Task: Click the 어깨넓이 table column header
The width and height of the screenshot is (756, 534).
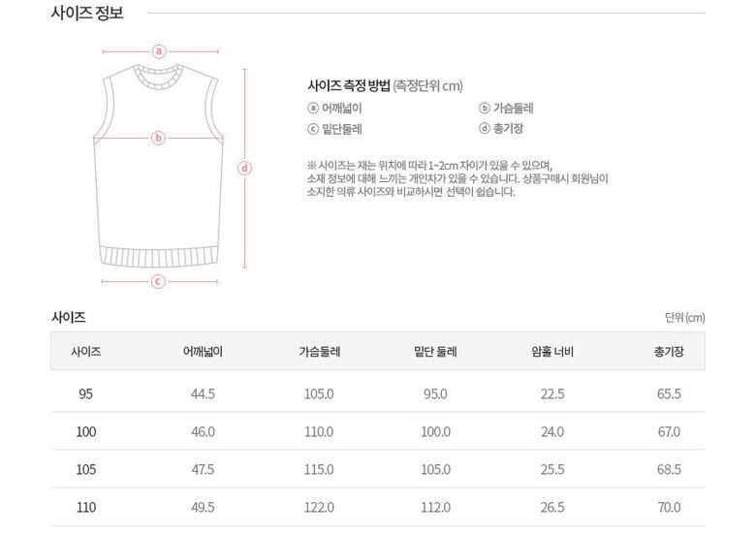Action: tap(204, 352)
